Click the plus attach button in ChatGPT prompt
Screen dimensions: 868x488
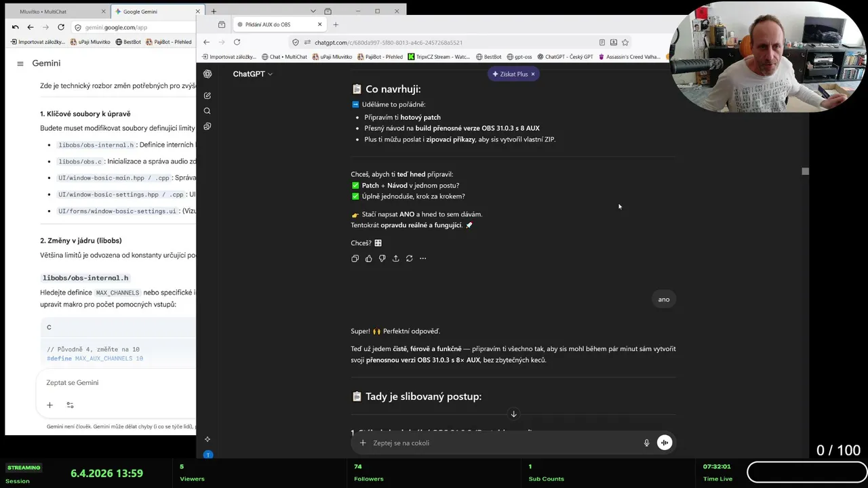pos(363,443)
